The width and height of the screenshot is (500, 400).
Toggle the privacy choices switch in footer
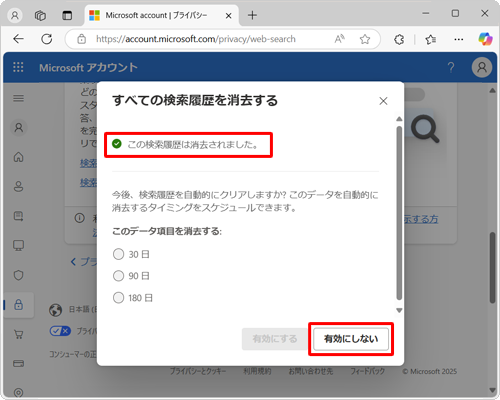(60, 331)
